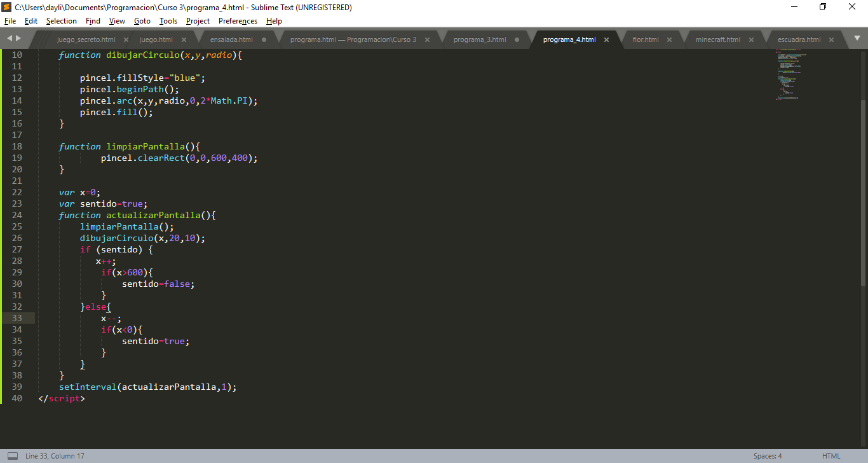Screen dimensions: 868x463
Task: Open the Goto menu
Action: [142, 21]
